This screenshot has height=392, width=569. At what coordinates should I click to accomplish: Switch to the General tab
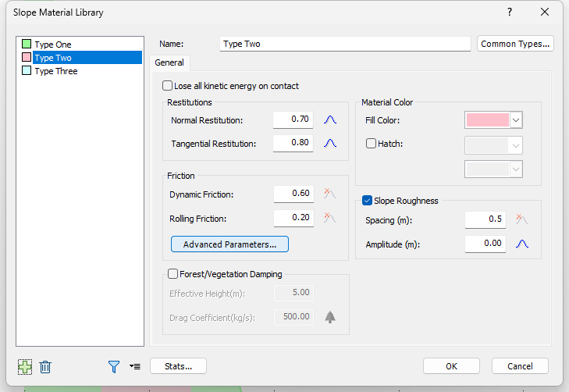169,62
